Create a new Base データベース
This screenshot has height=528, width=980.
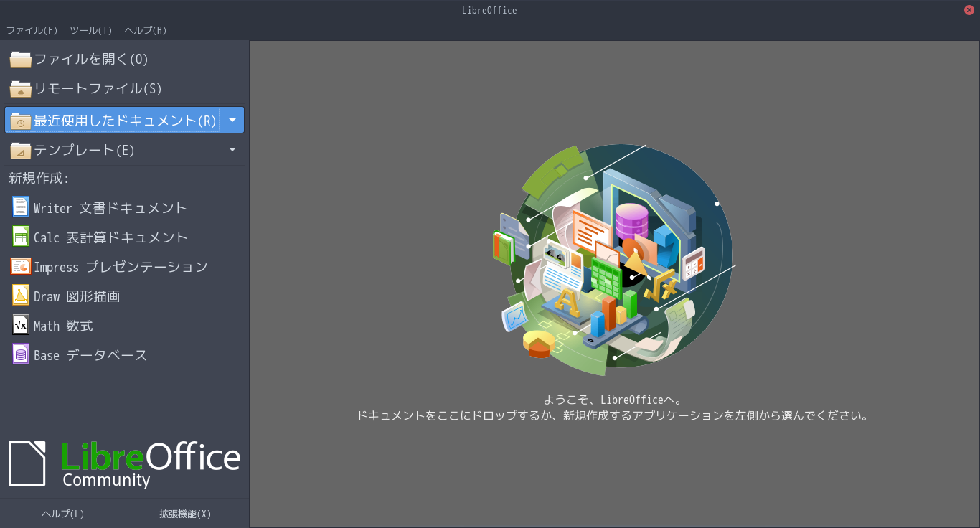point(125,354)
